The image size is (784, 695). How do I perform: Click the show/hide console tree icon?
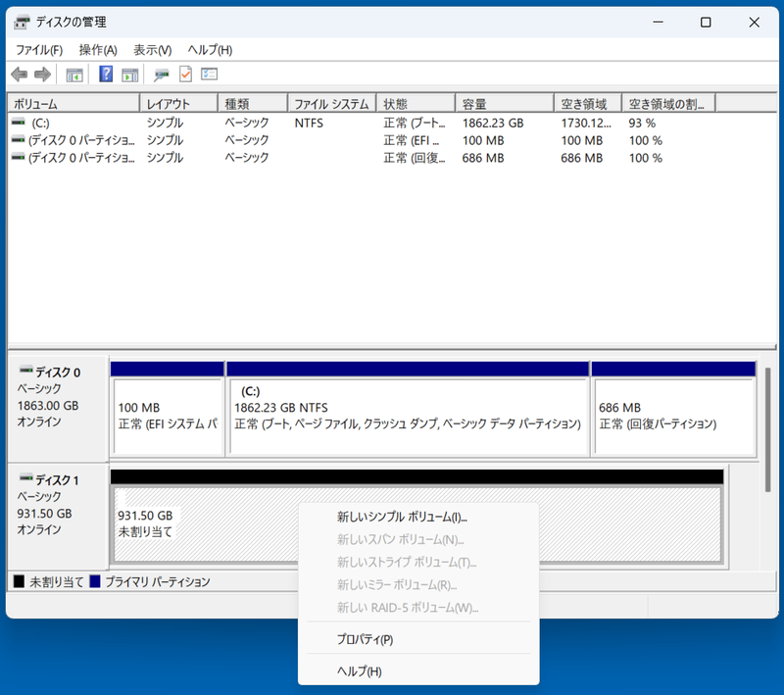pos(74,75)
